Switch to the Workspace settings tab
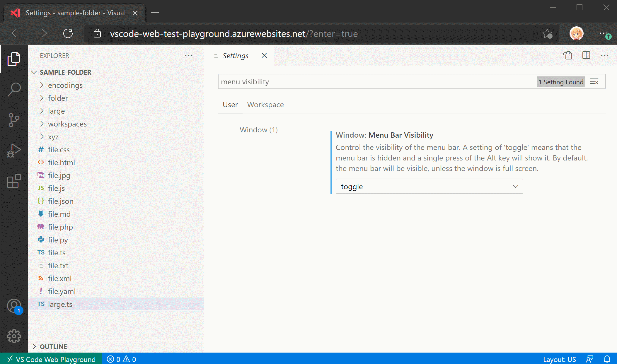The image size is (617, 364). pos(265,105)
